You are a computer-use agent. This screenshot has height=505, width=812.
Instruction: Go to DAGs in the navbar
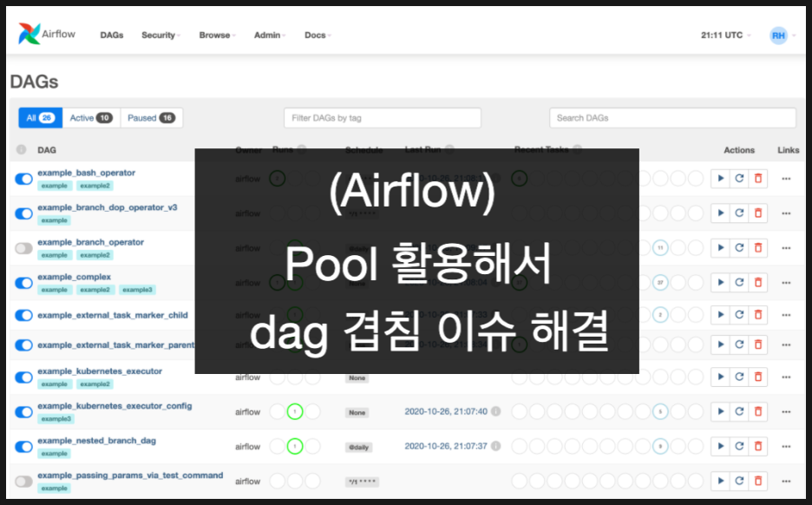click(112, 36)
